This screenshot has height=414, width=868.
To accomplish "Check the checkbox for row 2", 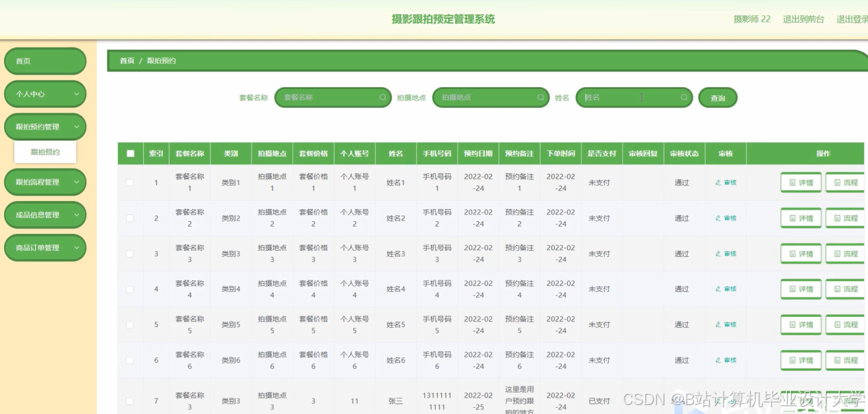I will coord(129,218).
